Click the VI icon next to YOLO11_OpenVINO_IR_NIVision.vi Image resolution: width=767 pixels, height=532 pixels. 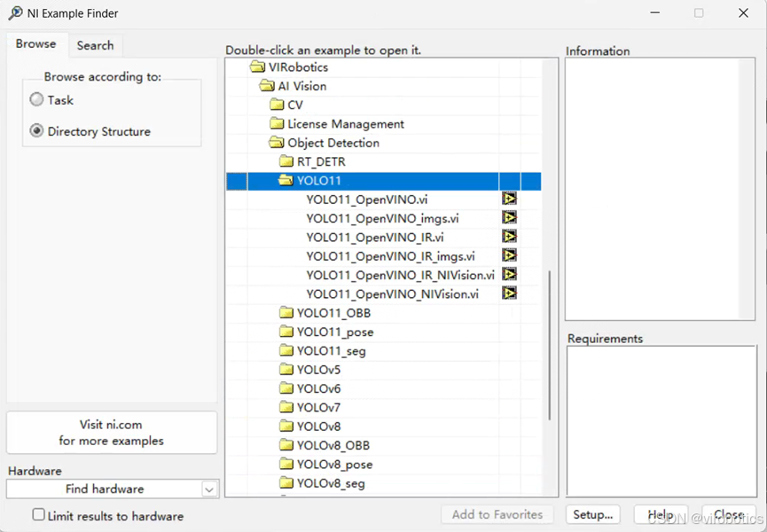click(509, 274)
